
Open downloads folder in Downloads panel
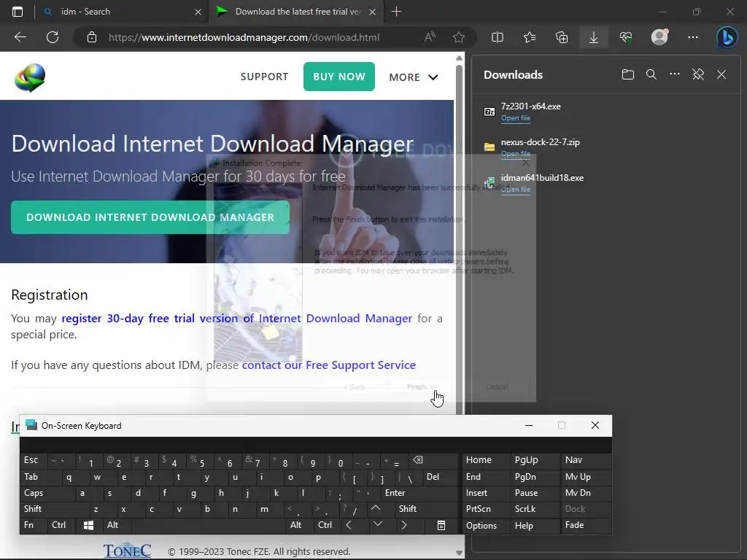(628, 74)
